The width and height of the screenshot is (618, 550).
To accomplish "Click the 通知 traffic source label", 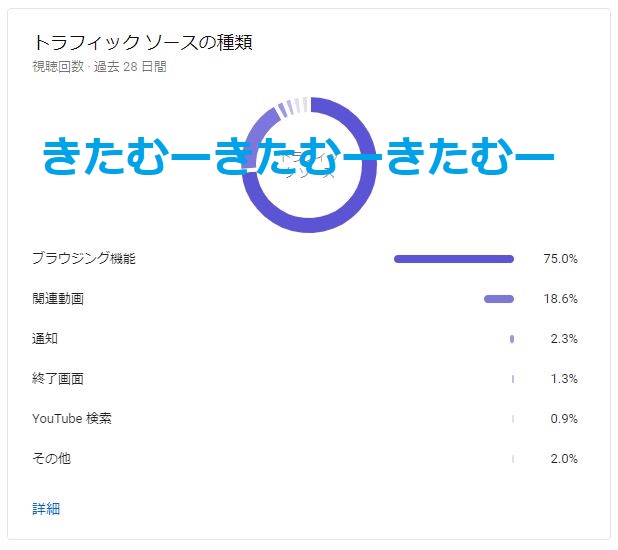I will [45, 339].
